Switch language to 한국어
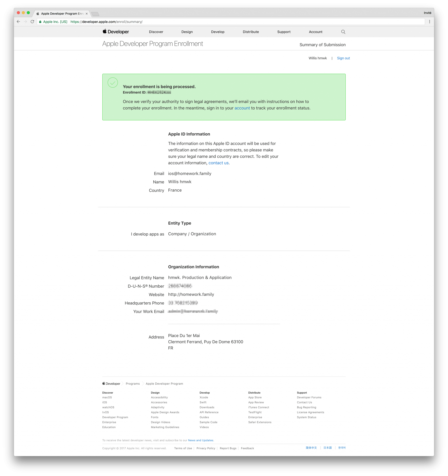The image size is (448, 476). pos(341,448)
